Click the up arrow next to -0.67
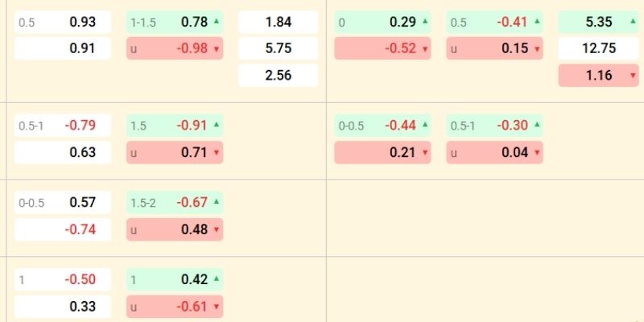 [x=215, y=202]
